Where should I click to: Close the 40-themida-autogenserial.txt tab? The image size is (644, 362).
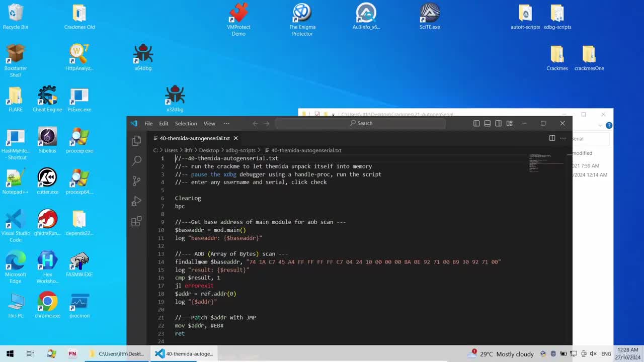coord(235,138)
